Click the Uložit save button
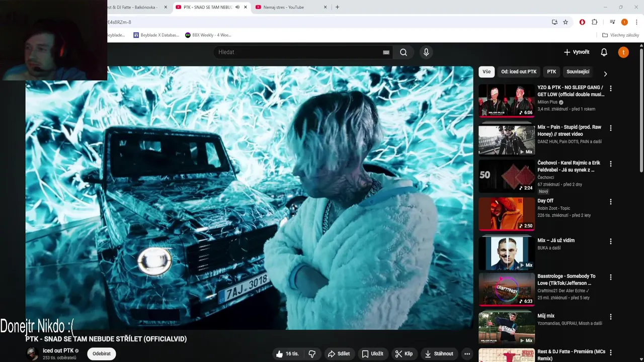This screenshot has width=644, height=362. tap(373, 354)
